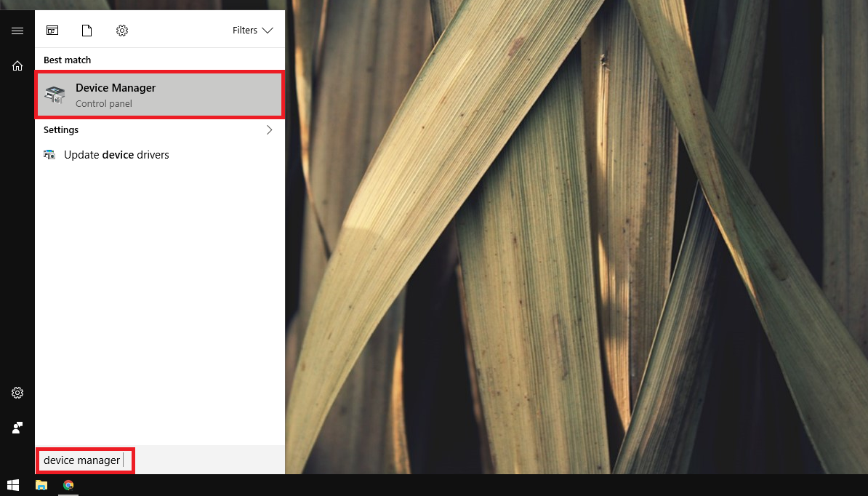
Task: Click the Update device drivers icon
Action: 49,155
